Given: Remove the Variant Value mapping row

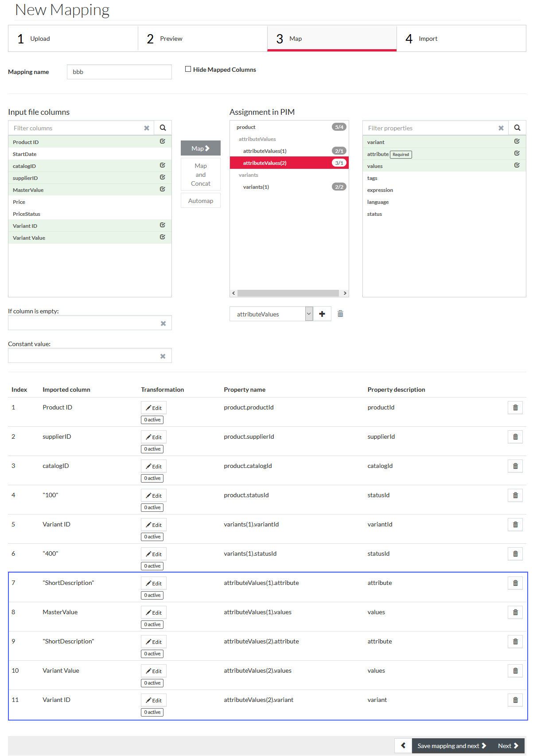Looking at the screenshot, I should [515, 671].
